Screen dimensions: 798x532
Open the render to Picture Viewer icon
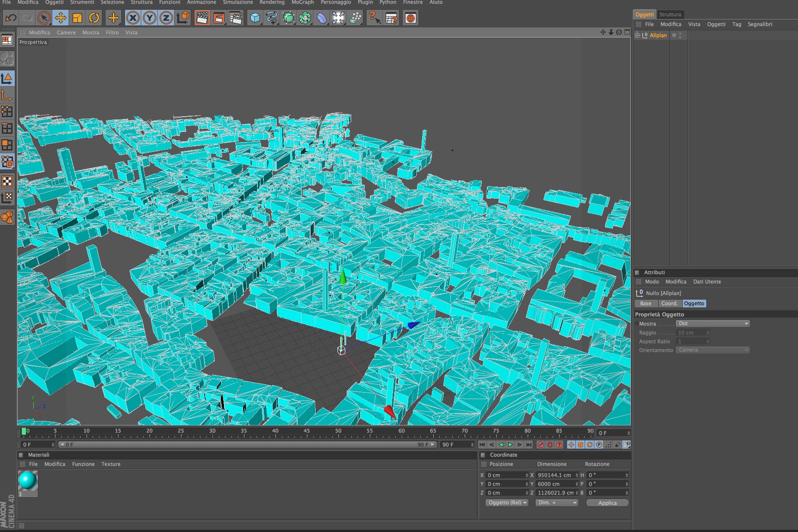[219, 18]
